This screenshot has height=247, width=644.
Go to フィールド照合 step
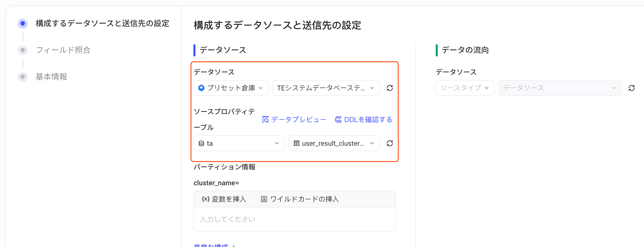63,50
